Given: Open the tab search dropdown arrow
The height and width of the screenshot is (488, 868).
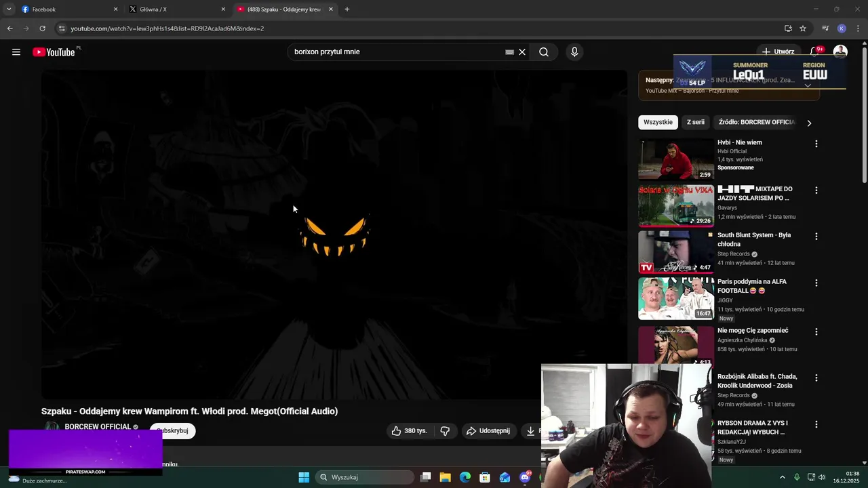Looking at the screenshot, I should 9,9.
